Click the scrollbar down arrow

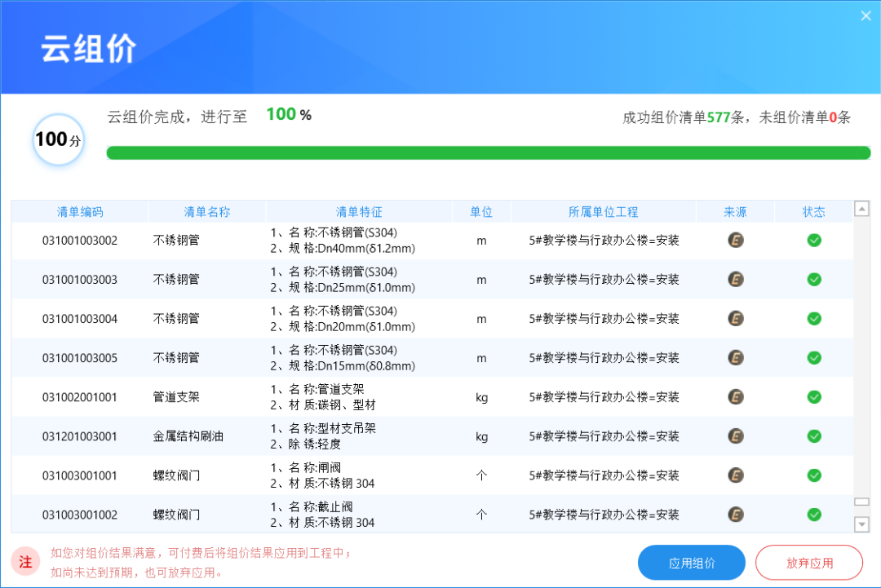pos(861,524)
